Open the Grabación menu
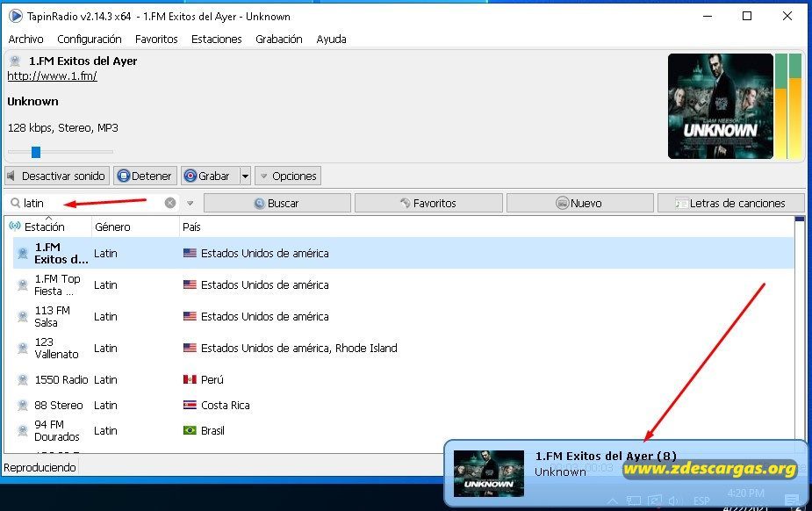 [278, 39]
